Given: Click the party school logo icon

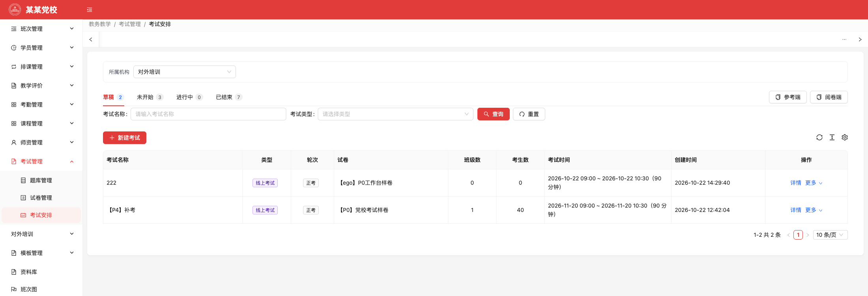Looking at the screenshot, I should coord(15,9).
